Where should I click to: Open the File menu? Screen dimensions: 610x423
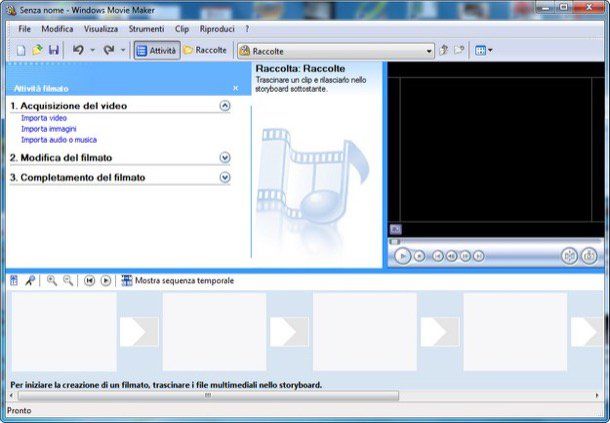25,29
